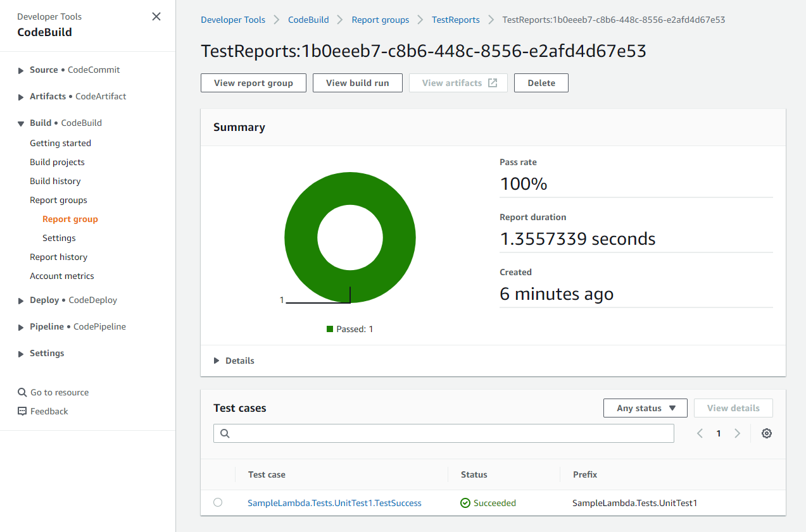
Task: Go to next page of test cases
Action: tap(737, 433)
